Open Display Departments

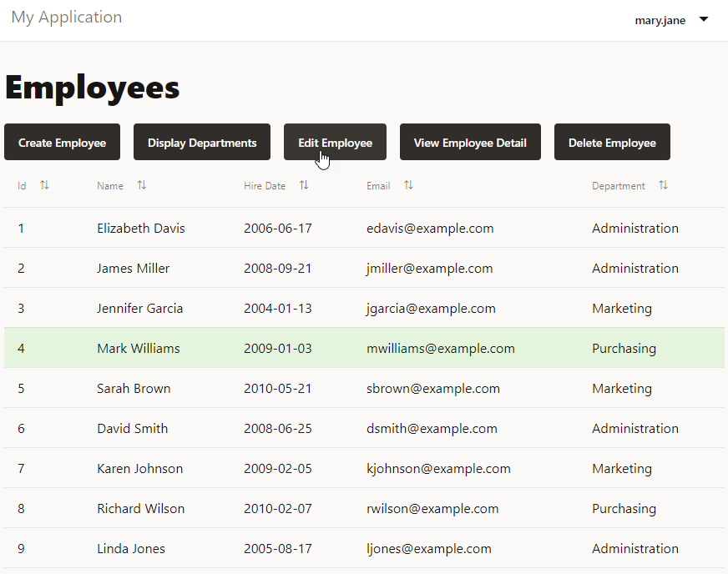click(201, 142)
